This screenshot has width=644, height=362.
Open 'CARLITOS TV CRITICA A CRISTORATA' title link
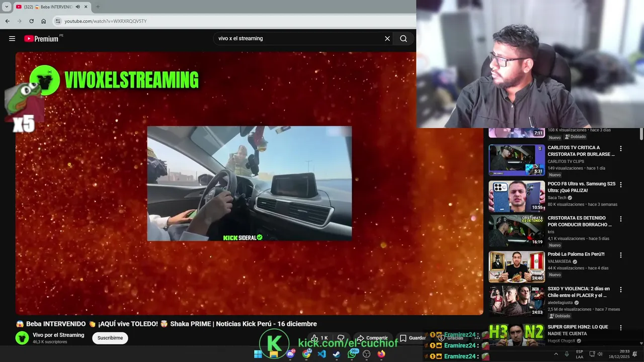pos(581,151)
